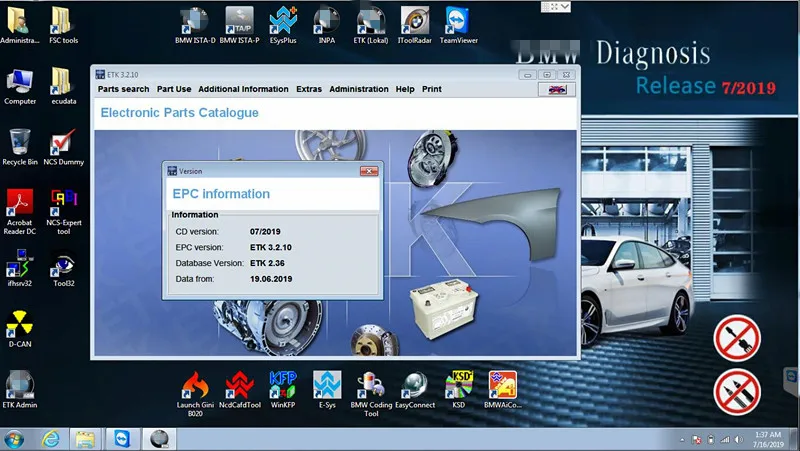
Task: Open the Part Use menu
Action: (174, 89)
